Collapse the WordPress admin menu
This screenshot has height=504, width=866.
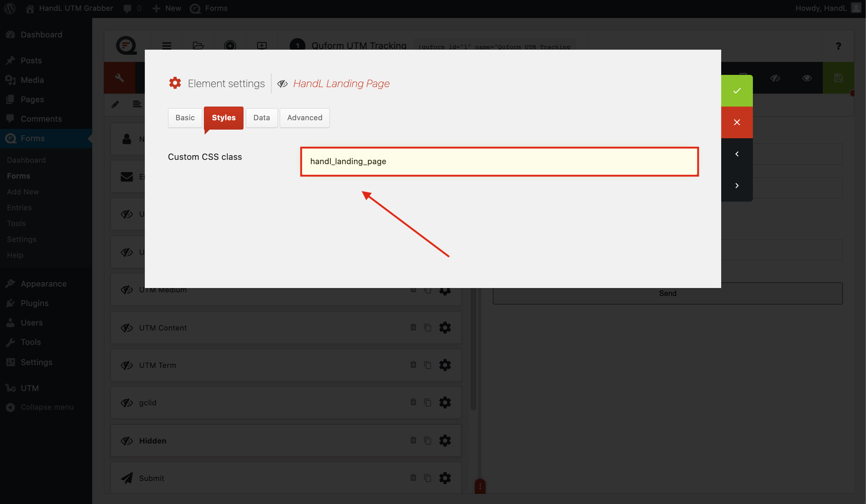pyautogui.click(x=46, y=407)
